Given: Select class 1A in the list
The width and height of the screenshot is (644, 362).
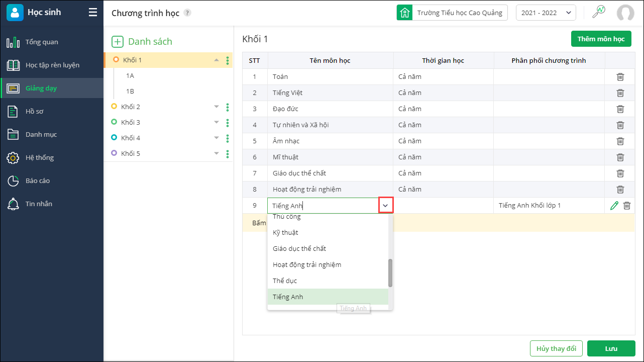Looking at the screenshot, I should [130, 76].
